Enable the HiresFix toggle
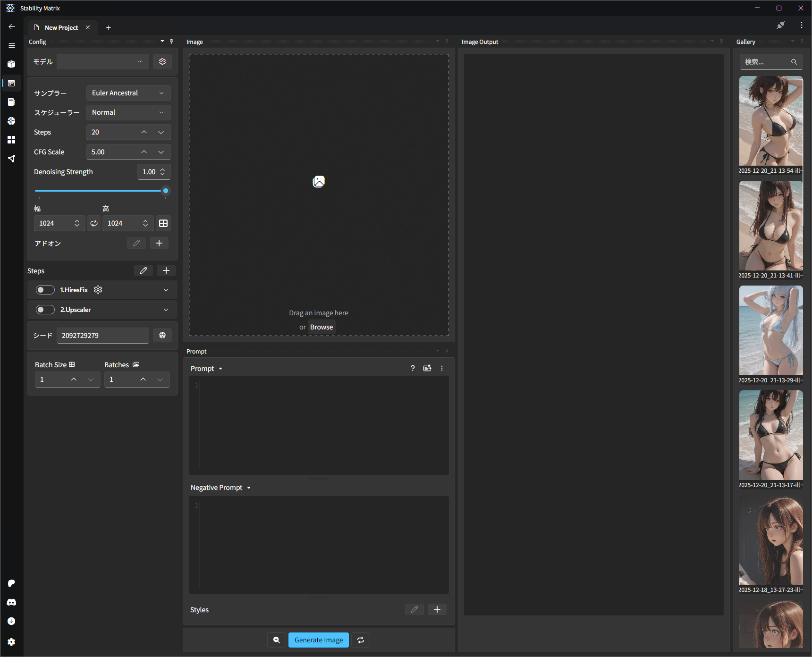 45,290
